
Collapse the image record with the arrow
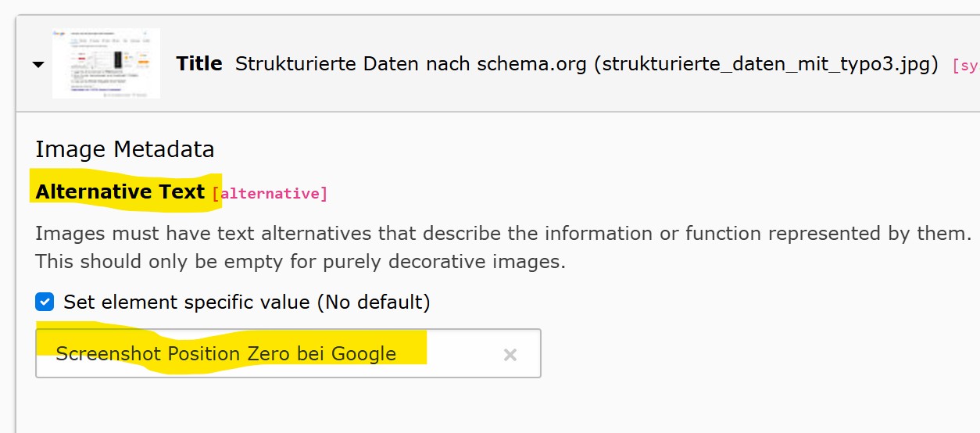click(x=38, y=65)
